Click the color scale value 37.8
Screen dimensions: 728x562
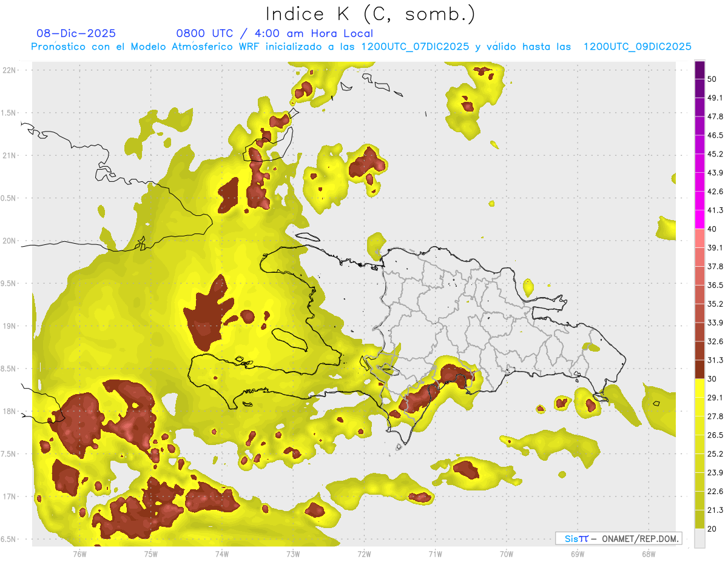pyautogui.click(x=715, y=267)
